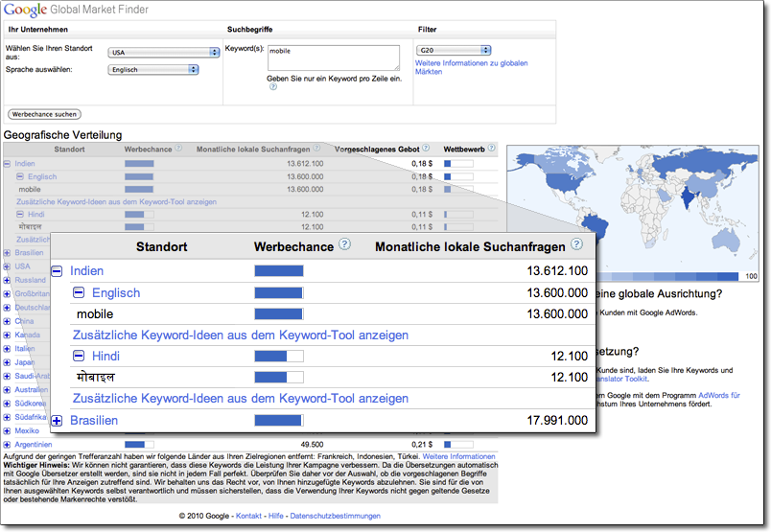Collapse Indien row in the enlarged callout
Image resolution: width=771 pixels, height=532 pixels.
pyautogui.click(x=57, y=271)
